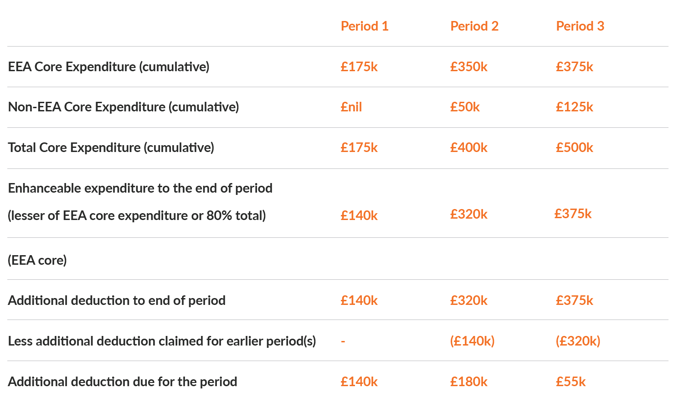Viewport: 684px width, 413px height.
Task: Click the £50k Non-EEA value in Period 2
Action: (465, 107)
